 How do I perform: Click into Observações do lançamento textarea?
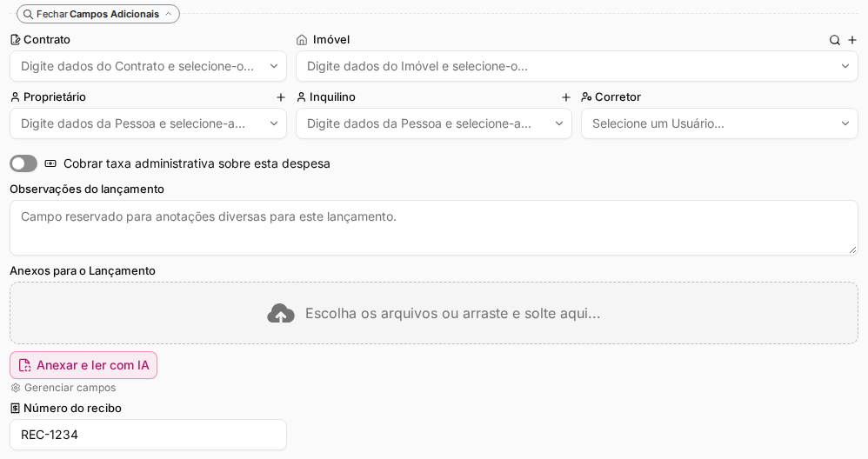(433, 228)
